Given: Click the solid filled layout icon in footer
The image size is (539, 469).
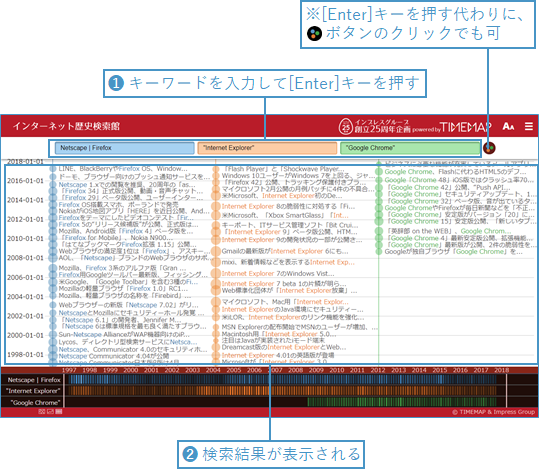Looking at the screenshot, I should 59,412.
